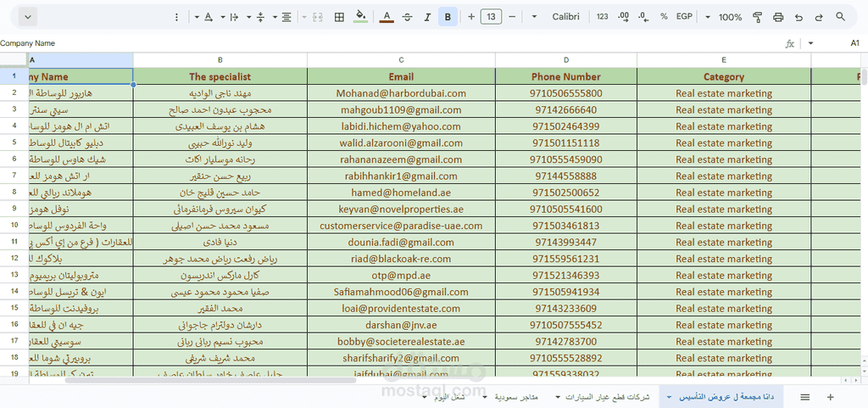Image resolution: width=868 pixels, height=408 pixels.
Task: Open the dropdown arrow on شركات قطع غيار السيارات tab
Action: [x=558, y=398]
